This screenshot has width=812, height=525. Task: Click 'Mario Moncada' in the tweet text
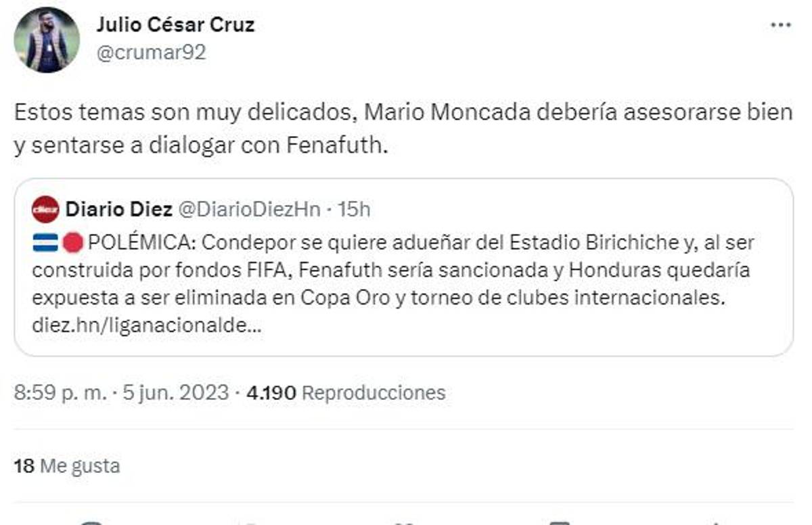coord(444,112)
